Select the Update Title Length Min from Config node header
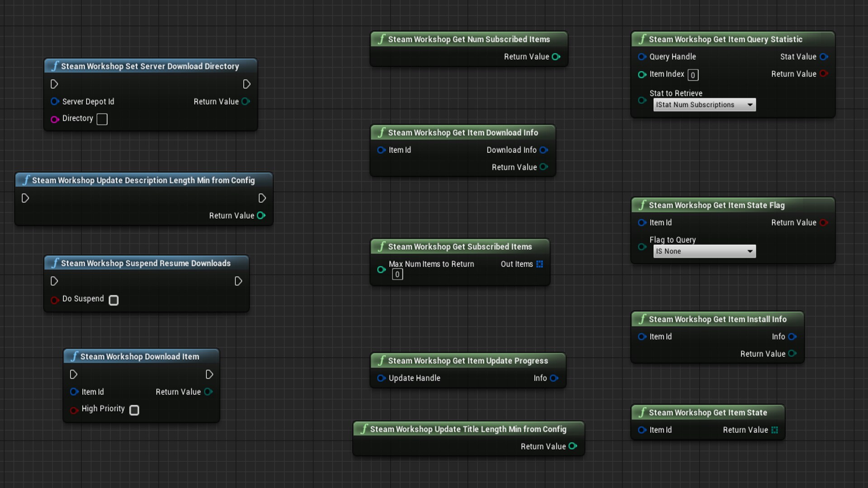This screenshot has width=868, height=488. [467, 429]
